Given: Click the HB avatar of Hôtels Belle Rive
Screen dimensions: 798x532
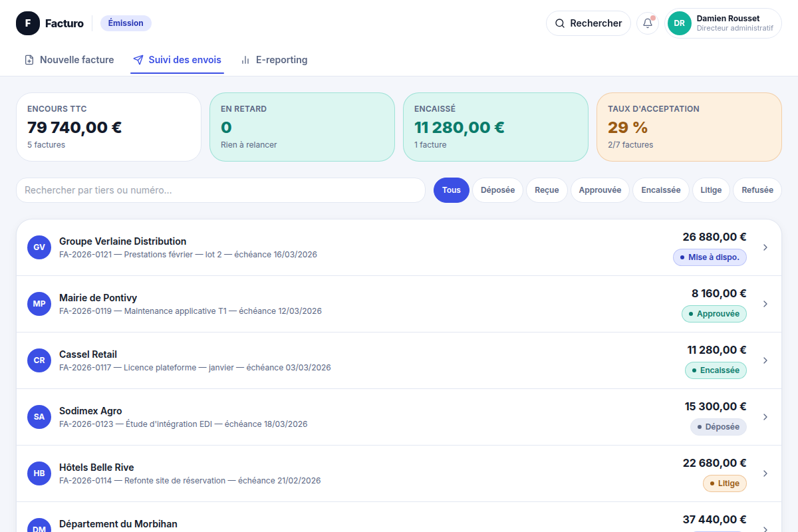Looking at the screenshot, I should coord(39,473).
